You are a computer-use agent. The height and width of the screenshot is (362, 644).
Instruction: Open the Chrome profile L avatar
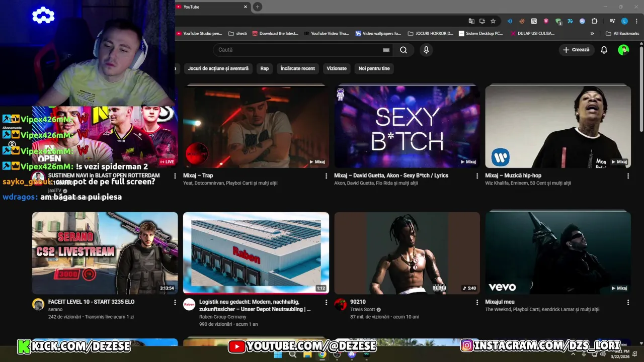[624, 21]
